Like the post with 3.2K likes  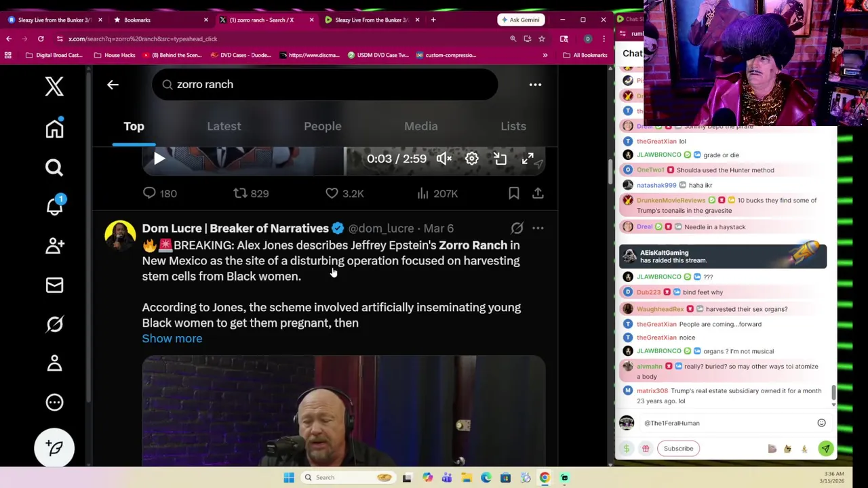tap(344, 193)
